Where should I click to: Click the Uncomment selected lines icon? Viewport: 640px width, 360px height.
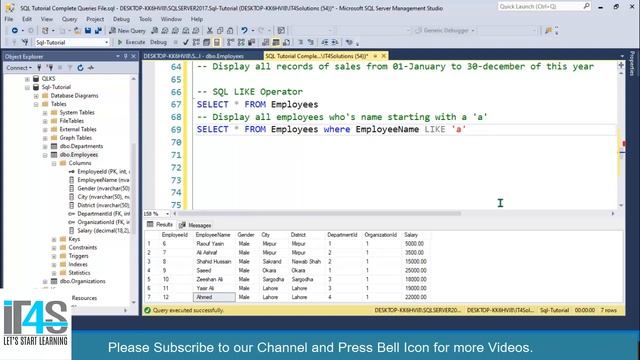click(311, 42)
